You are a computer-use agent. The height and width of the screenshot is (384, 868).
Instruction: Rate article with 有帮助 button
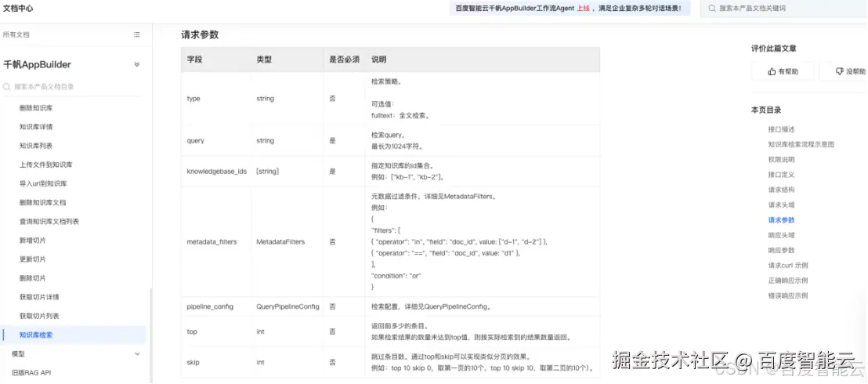783,71
